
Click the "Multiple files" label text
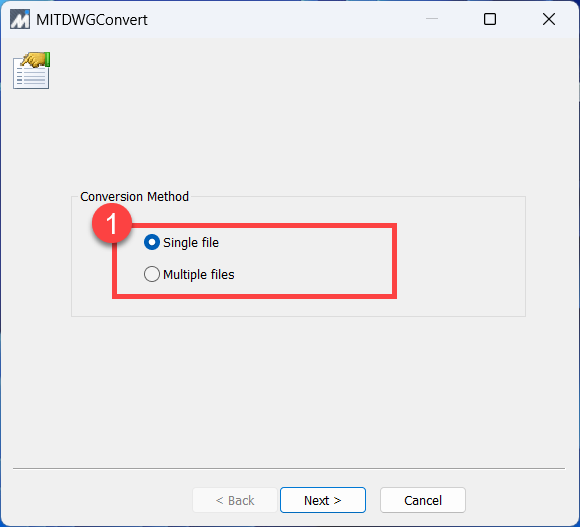click(x=199, y=274)
